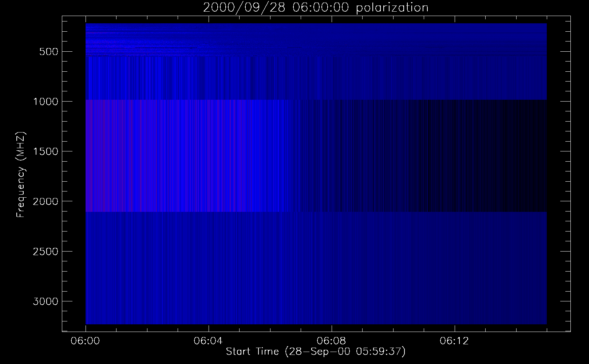This screenshot has width=589, height=364.
Task: Select the 500 frequency tick label
Action: pyautogui.click(x=49, y=52)
